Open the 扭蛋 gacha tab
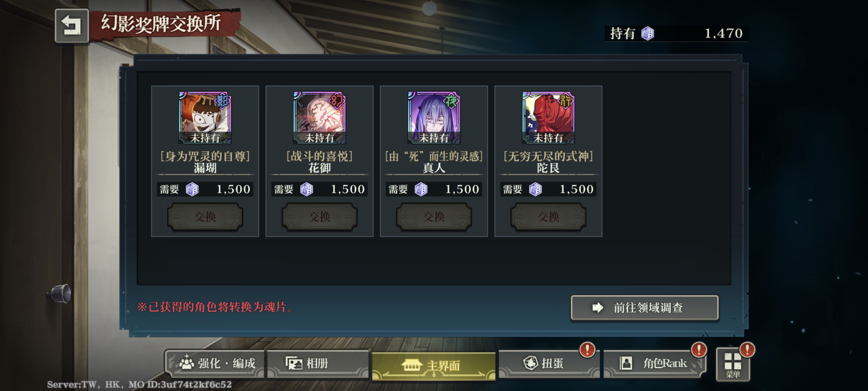 (x=549, y=363)
